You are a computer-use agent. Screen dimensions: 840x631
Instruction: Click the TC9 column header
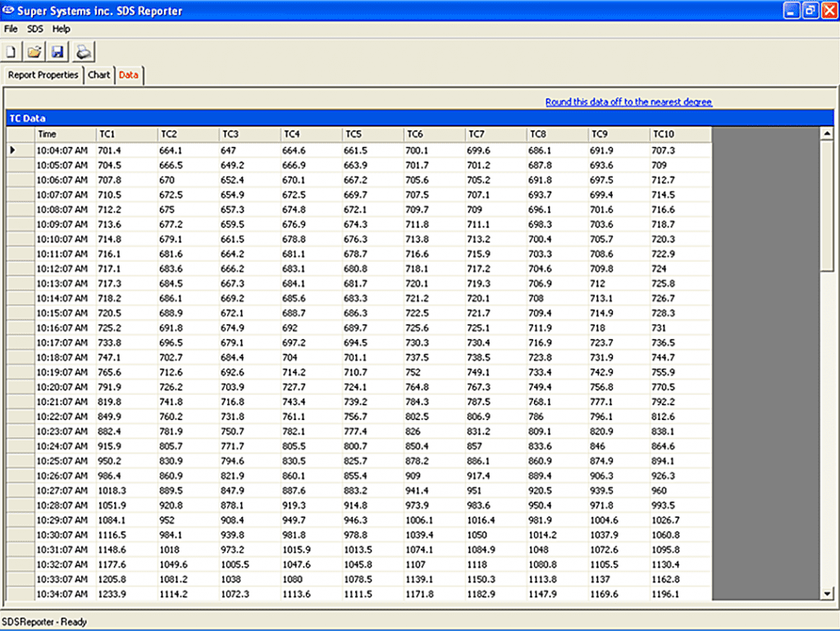click(619, 135)
